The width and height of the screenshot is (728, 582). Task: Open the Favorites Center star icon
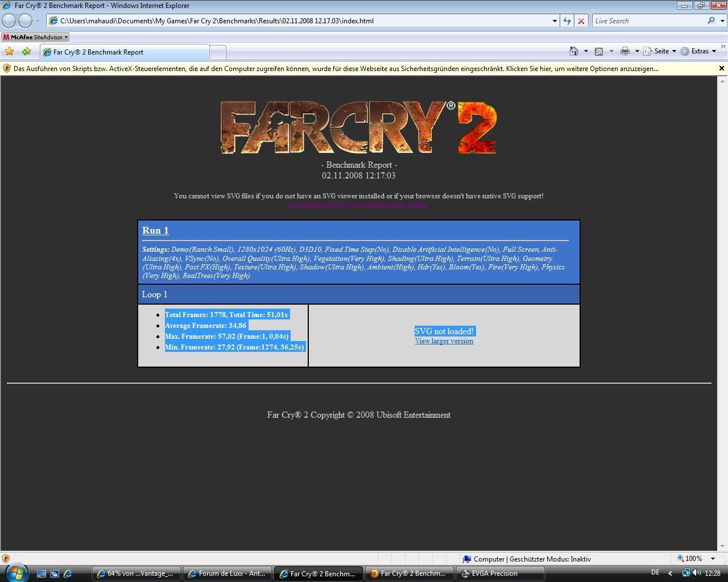9,52
